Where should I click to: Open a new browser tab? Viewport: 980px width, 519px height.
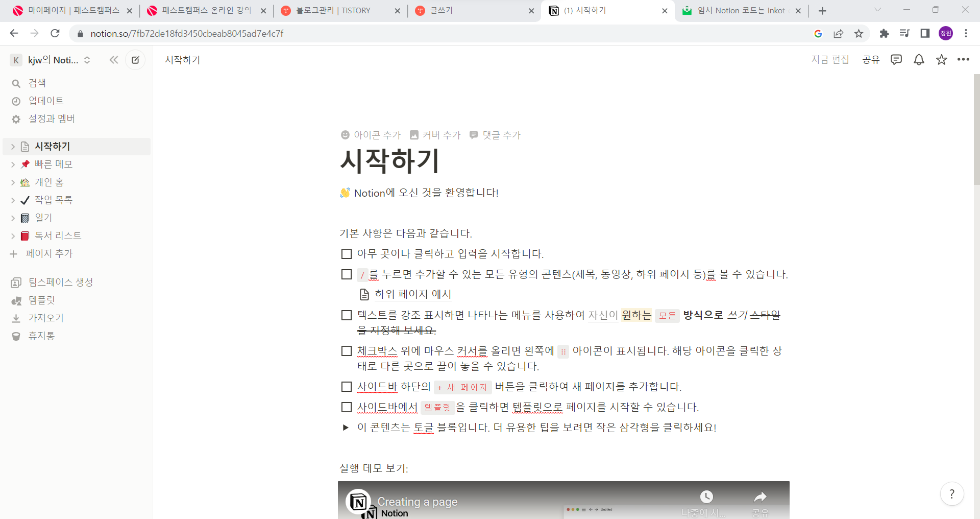[x=822, y=11]
